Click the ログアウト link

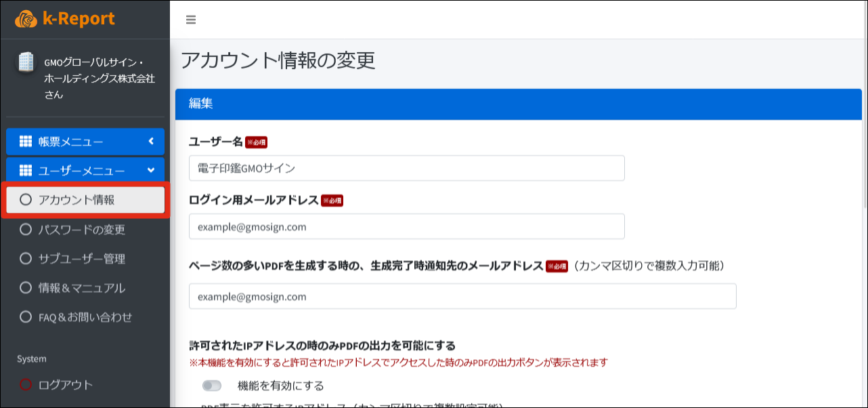[66, 385]
